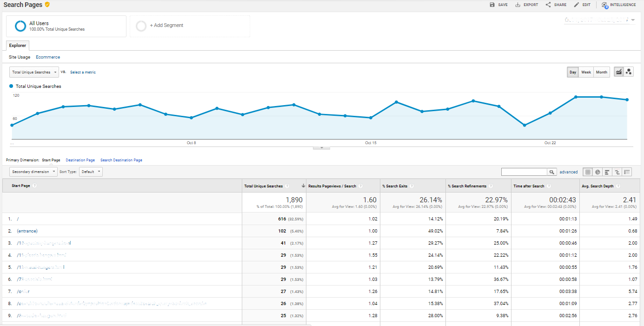
Task: Switch to the Ecommerce tab
Action: (x=47, y=57)
